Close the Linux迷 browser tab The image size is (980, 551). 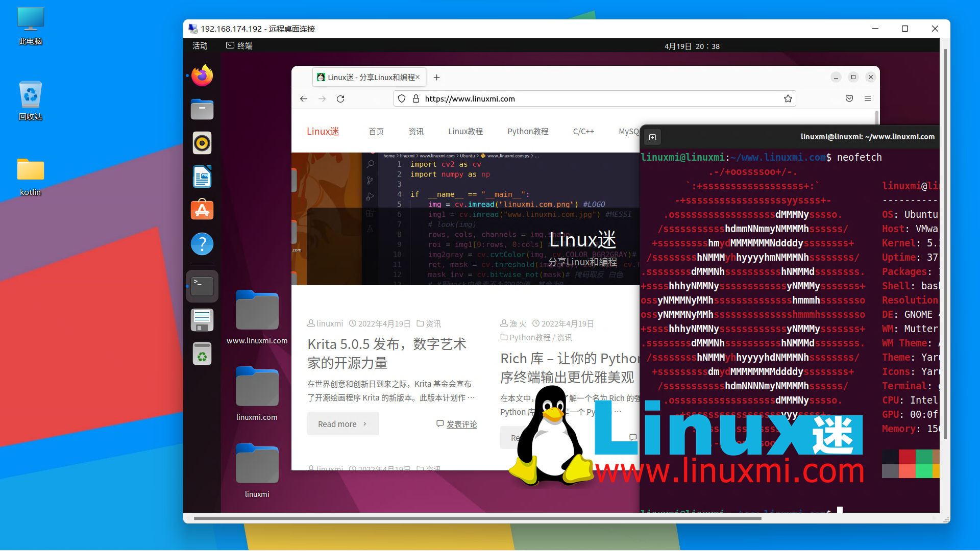(418, 77)
